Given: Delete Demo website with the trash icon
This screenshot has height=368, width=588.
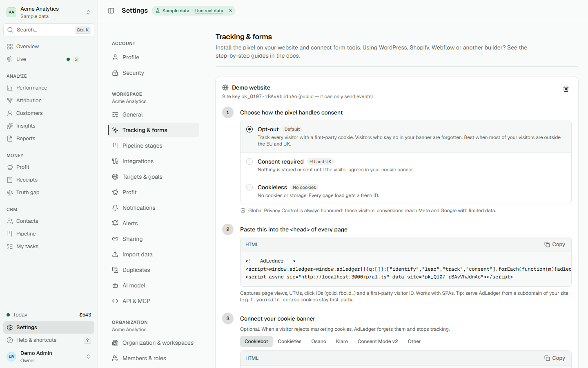Looking at the screenshot, I should click(566, 89).
